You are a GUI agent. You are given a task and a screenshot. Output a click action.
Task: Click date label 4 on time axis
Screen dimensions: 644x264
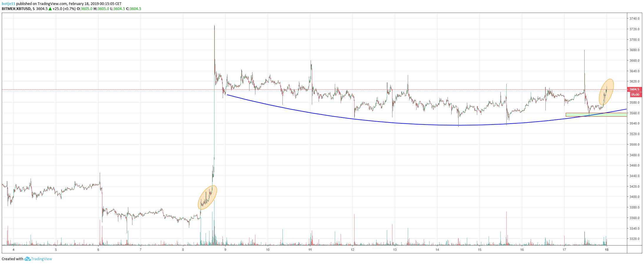pyautogui.click(x=14, y=250)
